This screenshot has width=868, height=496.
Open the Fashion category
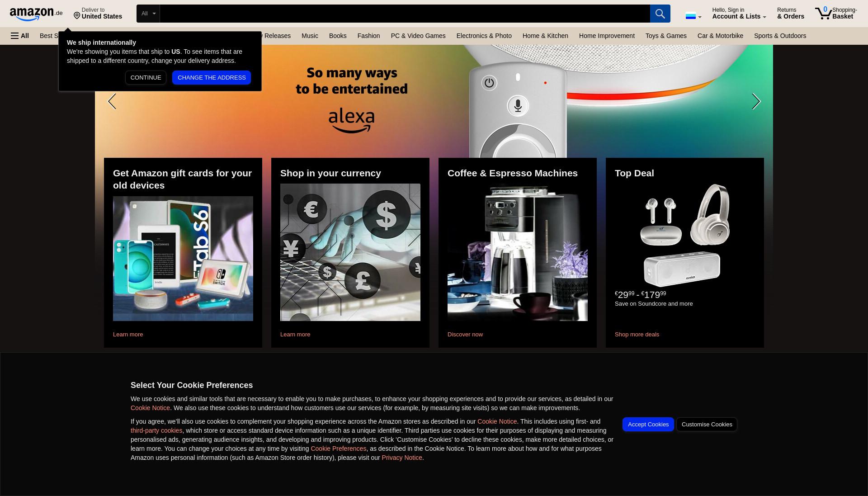pos(368,36)
